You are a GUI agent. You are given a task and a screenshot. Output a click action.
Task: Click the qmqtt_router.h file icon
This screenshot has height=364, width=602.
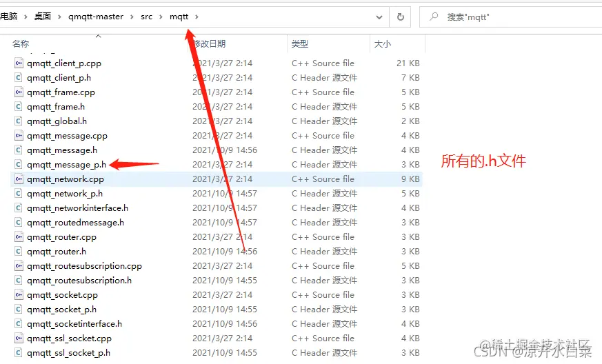tap(19, 251)
